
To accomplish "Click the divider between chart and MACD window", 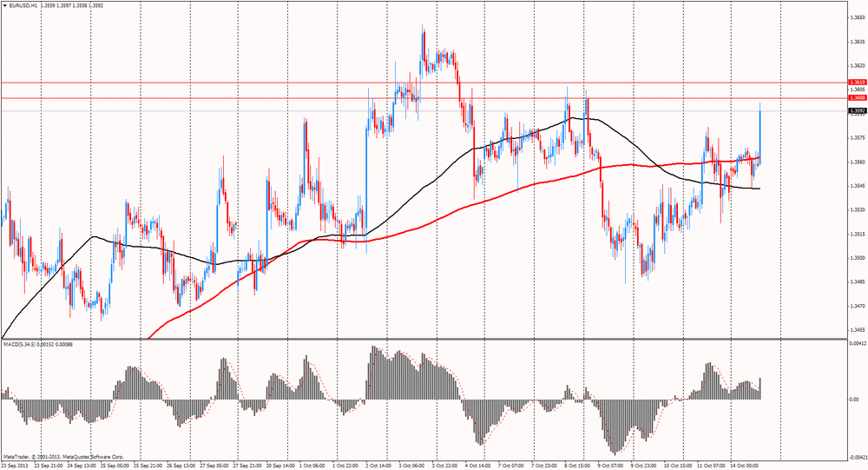I will 424,339.
